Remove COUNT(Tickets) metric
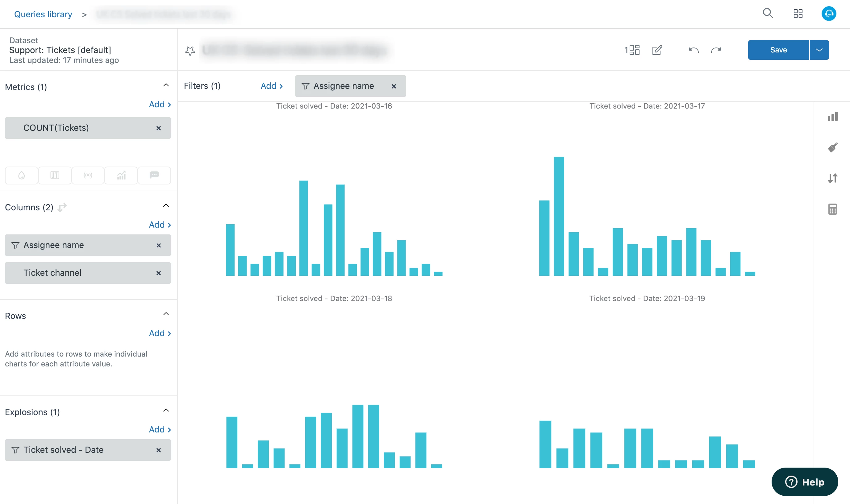Viewport: 850px width, 504px height. [x=158, y=128]
